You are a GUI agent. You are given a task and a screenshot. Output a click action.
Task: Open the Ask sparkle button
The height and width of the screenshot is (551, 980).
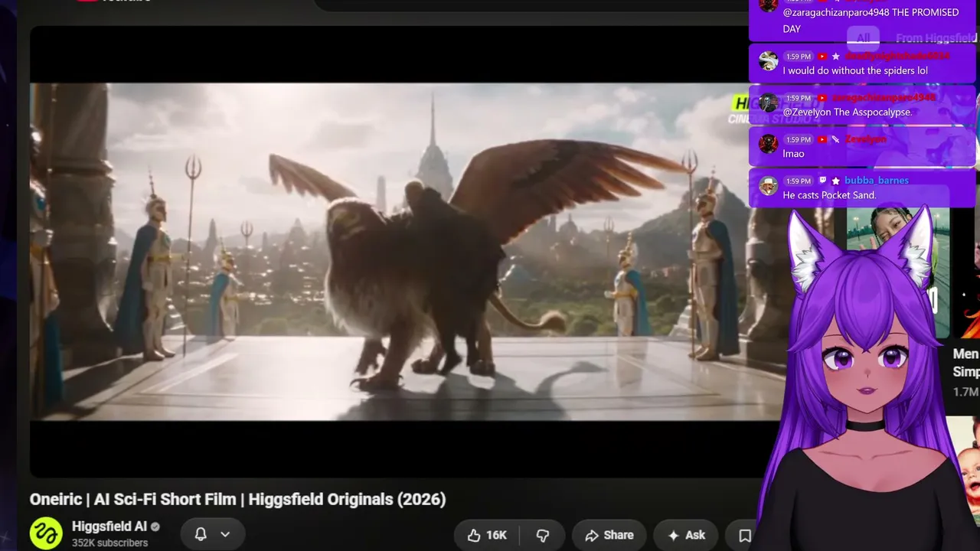[x=686, y=535]
